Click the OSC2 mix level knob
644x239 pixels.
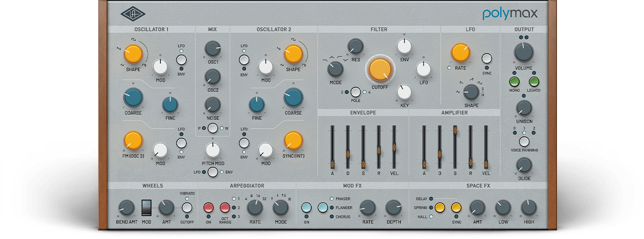(x=212, y=77)
